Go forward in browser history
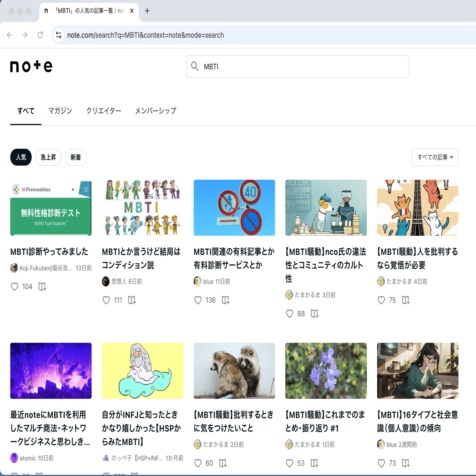The height and width of the screenshot is (476, 476). coord(25,35)
